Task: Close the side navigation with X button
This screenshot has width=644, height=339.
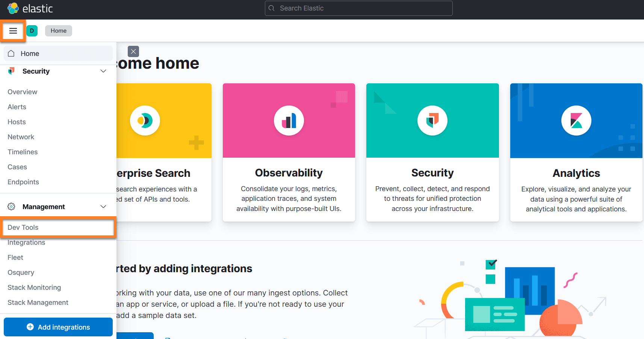Action: click(x=133, y=51)
